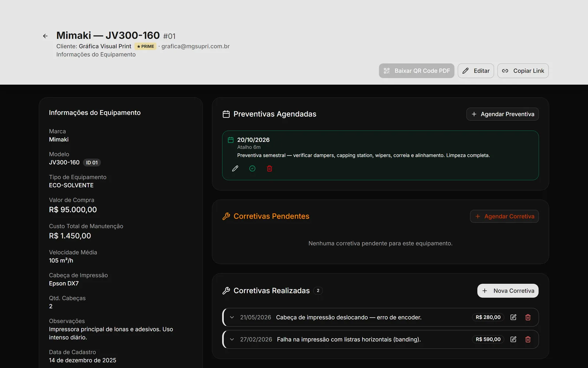
Task: Mark the 20/10/2026 preventiva as done
Action: pos(252,169)
